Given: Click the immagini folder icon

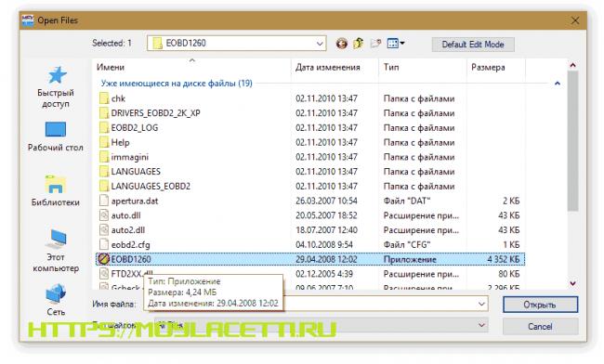Looking at the screenshot, I should [104, 157].
